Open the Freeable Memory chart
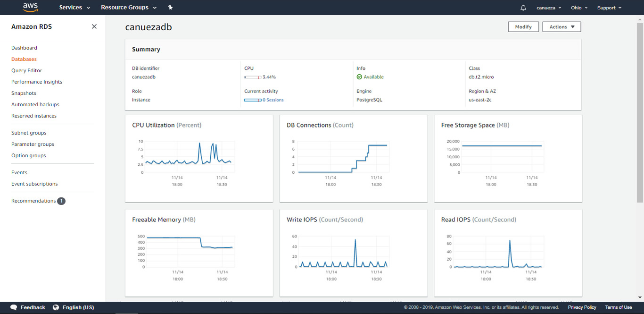The image size is (644, 314). [x=199, y=253]
